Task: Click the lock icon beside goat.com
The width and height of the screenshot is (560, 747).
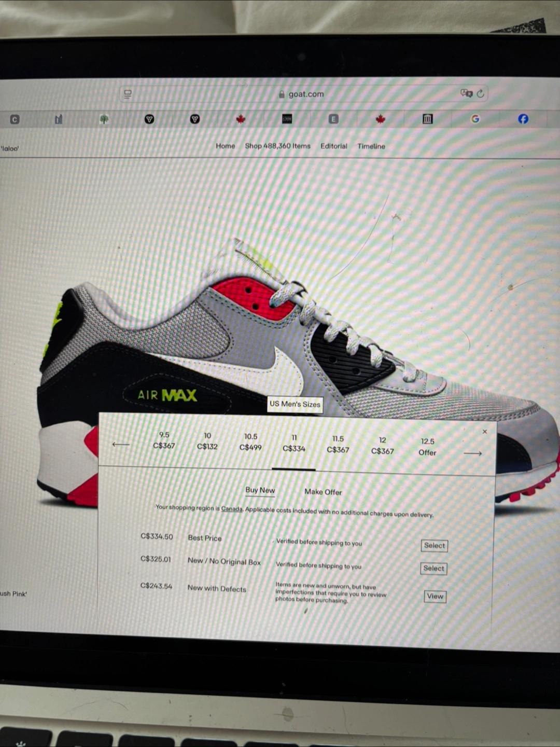Action: click(x=282, y=94)
